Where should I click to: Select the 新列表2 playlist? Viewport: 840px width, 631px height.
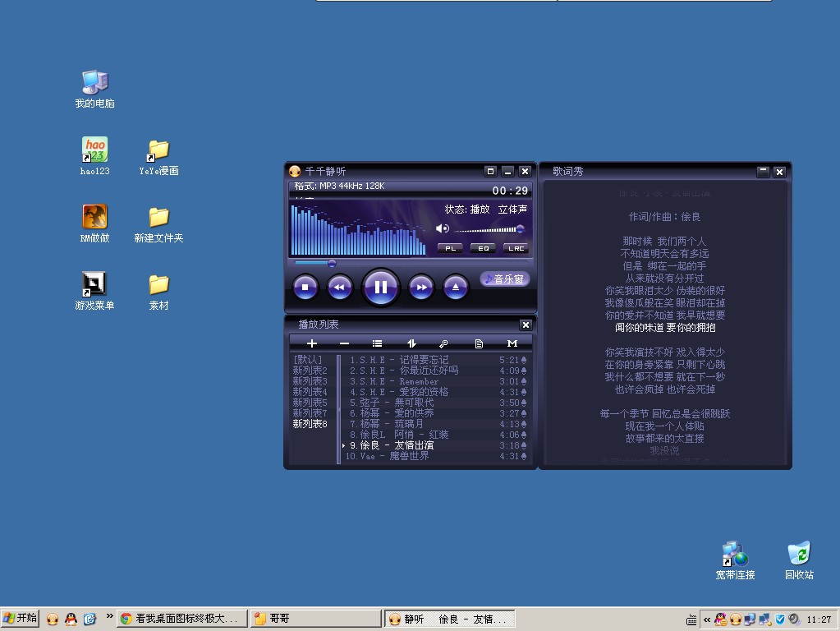[310, 371]
